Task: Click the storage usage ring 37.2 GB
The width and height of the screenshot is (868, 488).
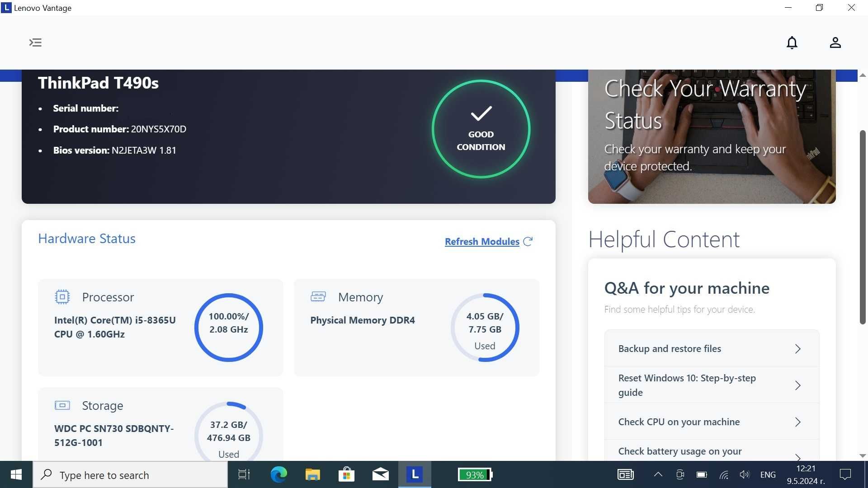Action: coord(229,432)
